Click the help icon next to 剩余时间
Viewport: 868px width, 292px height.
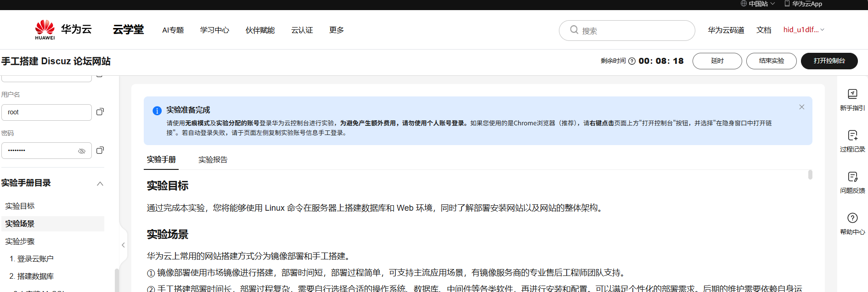click(632, 61)
